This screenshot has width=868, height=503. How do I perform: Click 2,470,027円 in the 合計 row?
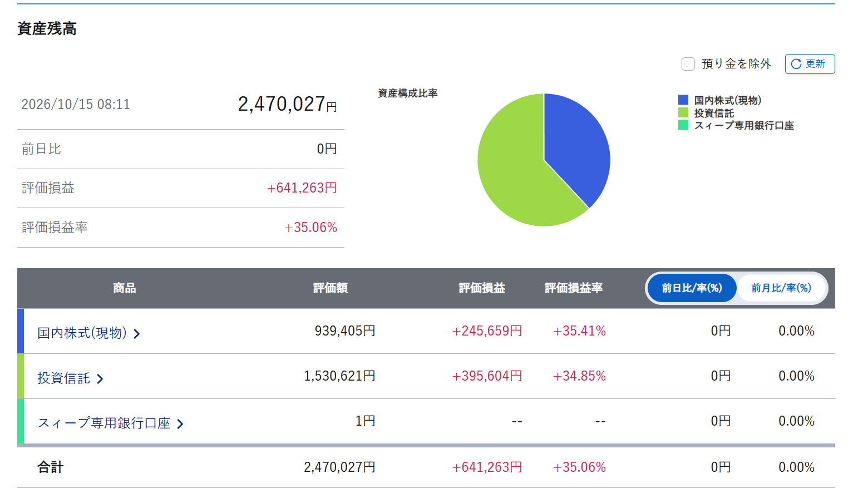[x=339, y=467]
